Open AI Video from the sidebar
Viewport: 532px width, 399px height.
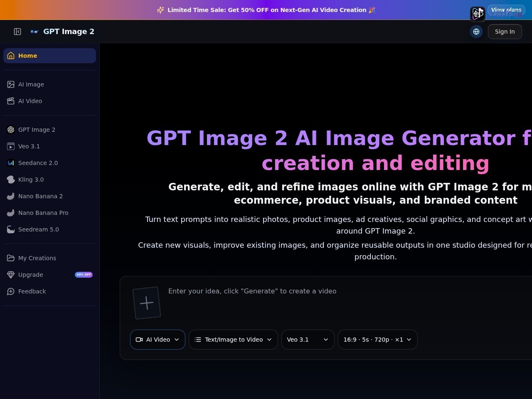point(49,101)
